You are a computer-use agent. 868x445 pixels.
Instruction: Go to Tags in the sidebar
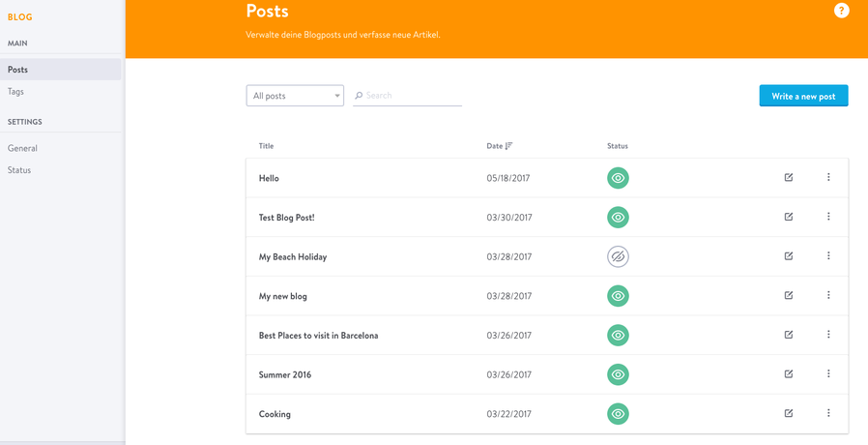click(15, 92)
